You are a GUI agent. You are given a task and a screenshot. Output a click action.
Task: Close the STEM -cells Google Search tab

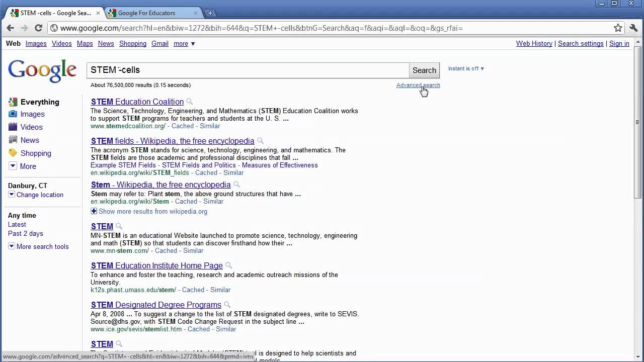pyautogui.click(x=98, y=13)
